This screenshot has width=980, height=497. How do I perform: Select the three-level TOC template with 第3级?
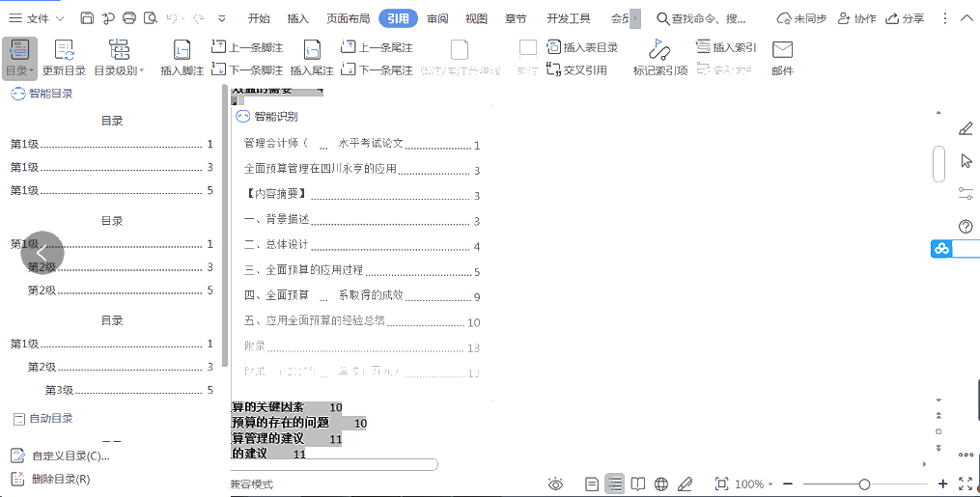click(x=112, y=356)
